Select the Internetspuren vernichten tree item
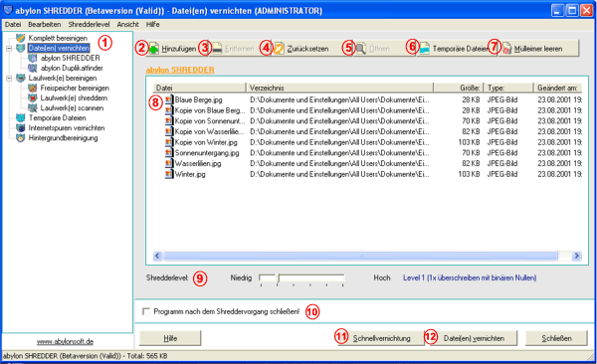 (x=67, y=128)
